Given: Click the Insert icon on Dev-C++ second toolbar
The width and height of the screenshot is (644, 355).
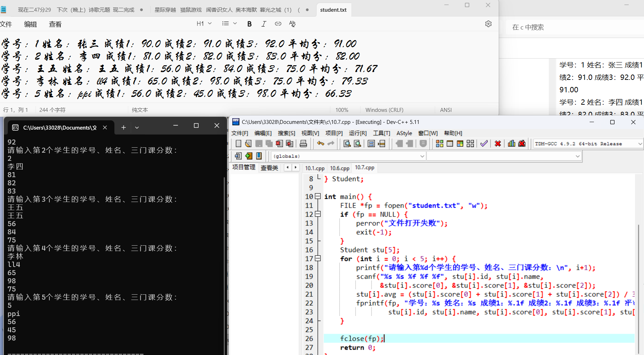Looking at the screenshot, I should [x=238, y=156].
